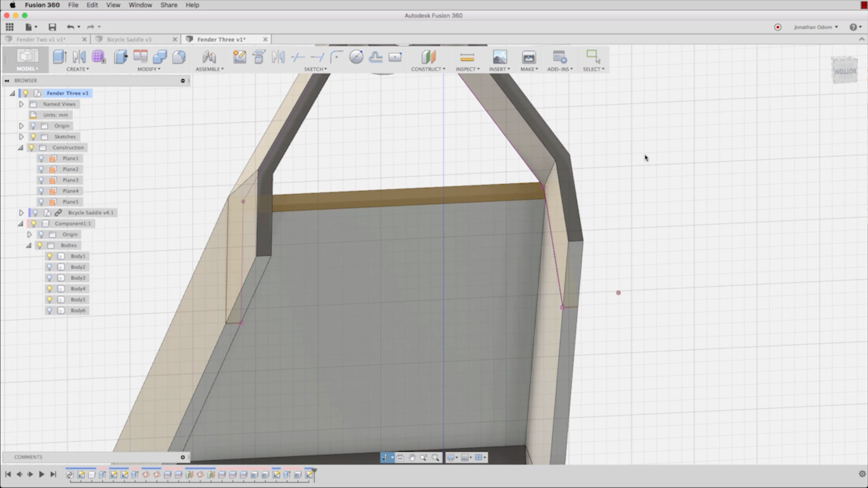Image resolution: width=868 pixels, height=488 pixels.
Task: Hide the Sketches folder lightbulb
Action: tap(33, 137)
